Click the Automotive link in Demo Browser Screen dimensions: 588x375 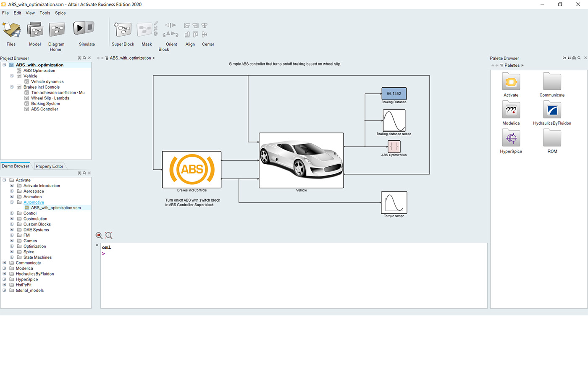click(x=34, y=202)
